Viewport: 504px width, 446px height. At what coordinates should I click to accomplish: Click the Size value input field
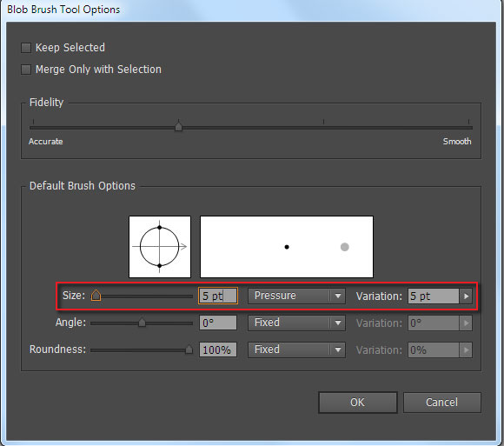coord(218,296)
